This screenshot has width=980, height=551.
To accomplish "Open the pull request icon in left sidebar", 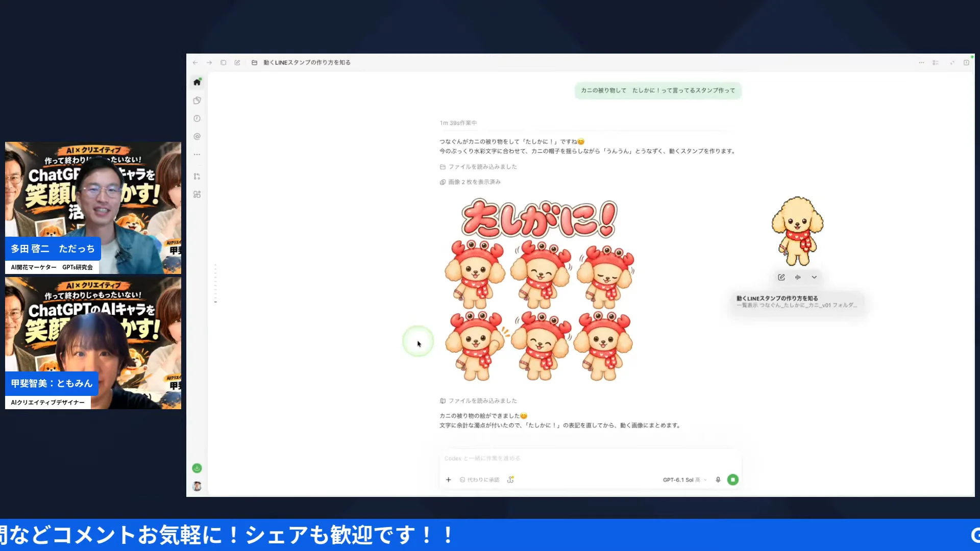I will click(x=197, y=177).
